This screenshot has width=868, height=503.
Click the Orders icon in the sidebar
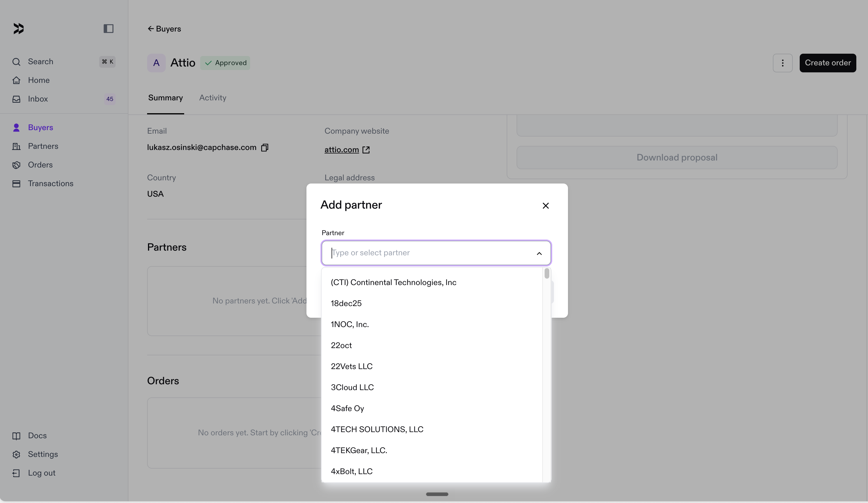click(x=16, y=165)
